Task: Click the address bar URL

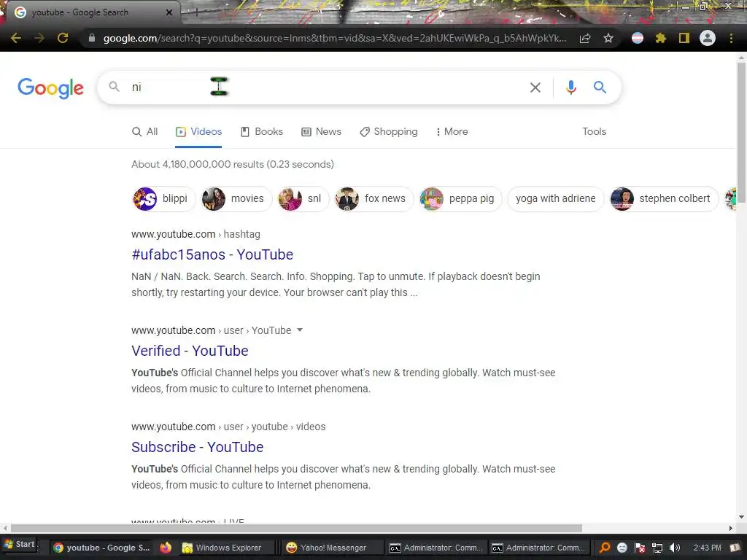Action: pos(334,38)
